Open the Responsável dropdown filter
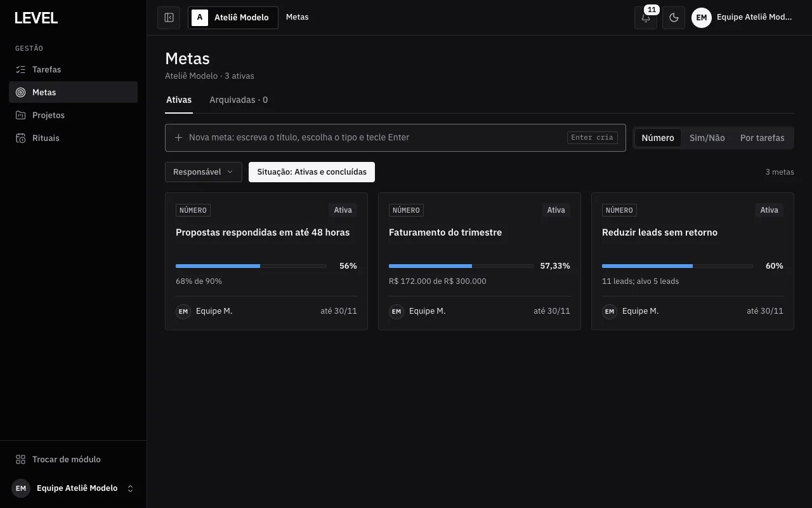 coord(204,172)
